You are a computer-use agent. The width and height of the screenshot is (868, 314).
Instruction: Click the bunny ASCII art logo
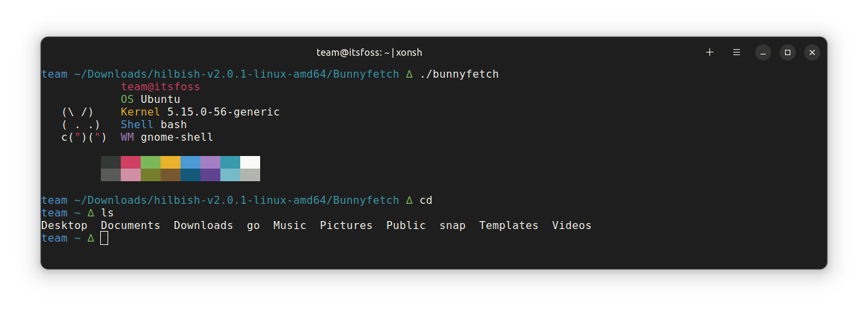pos(84,125)
